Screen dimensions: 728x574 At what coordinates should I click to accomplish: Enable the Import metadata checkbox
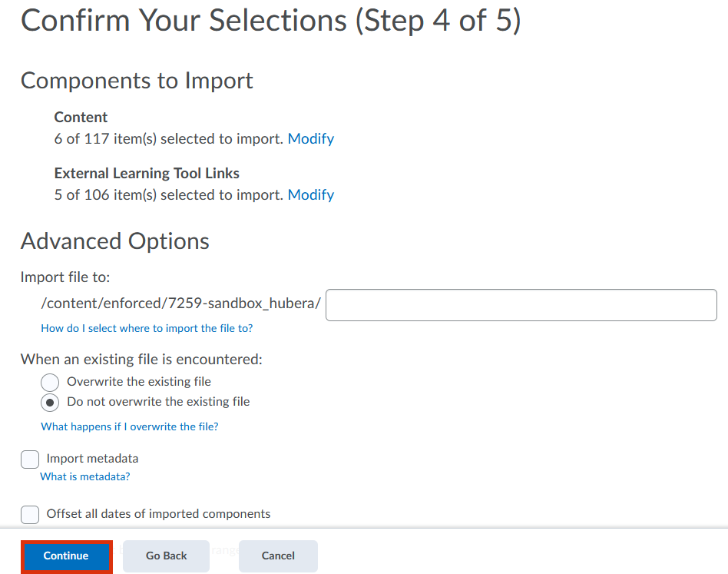(30, 459)
